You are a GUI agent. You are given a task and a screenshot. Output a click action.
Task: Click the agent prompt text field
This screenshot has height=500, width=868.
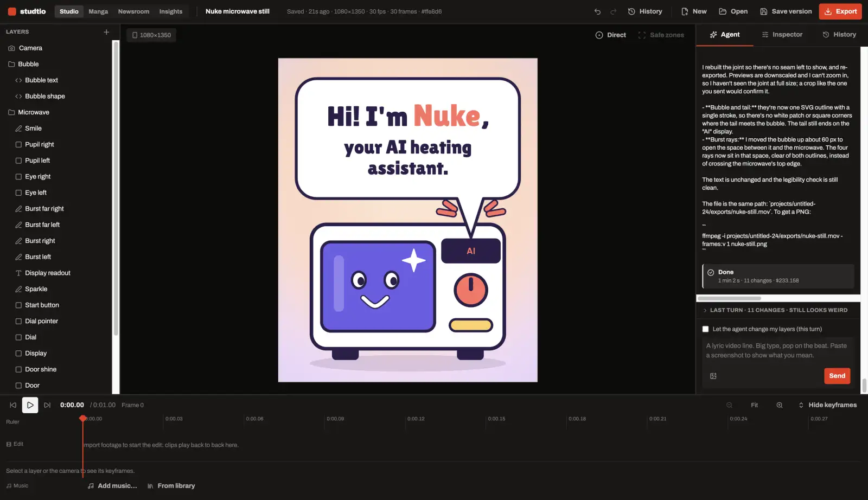point(777,351)
